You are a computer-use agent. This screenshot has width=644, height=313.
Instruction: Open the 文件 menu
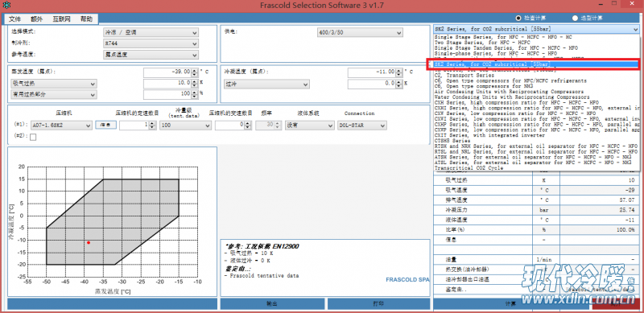14,19
